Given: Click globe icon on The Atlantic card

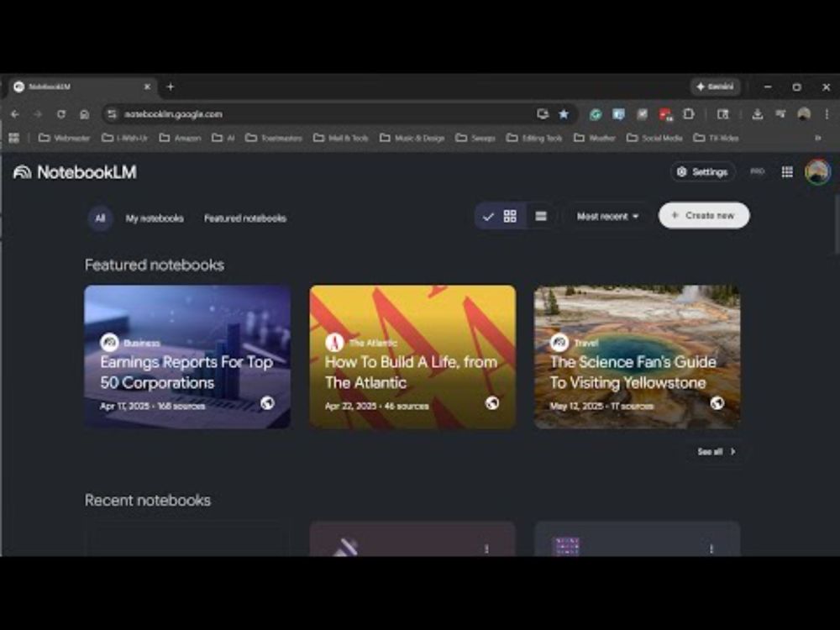Looking at the screenshot, I should pos(492,403).
